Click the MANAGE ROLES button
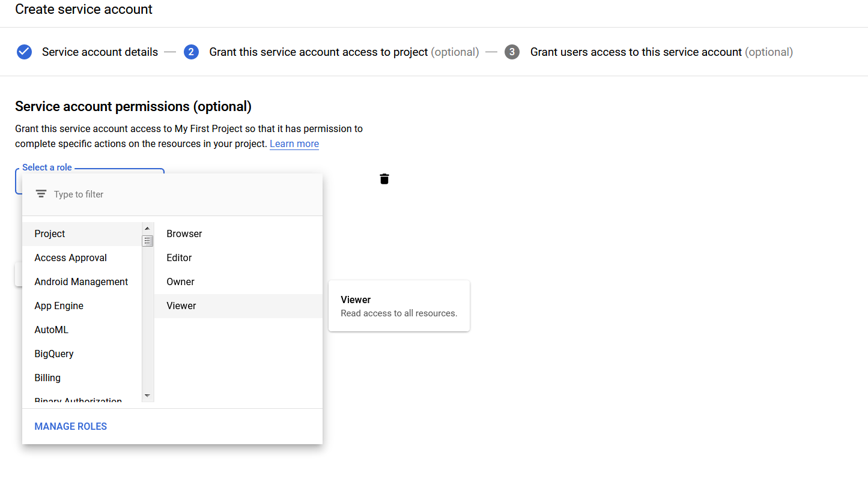Screen dimensions: 868x482 [x=70, y=426]
